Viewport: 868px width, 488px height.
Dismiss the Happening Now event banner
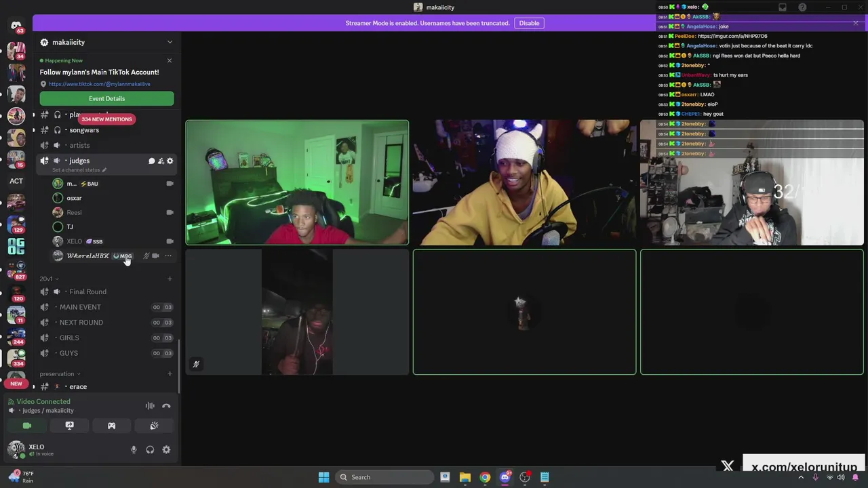[x=170, y=61]
